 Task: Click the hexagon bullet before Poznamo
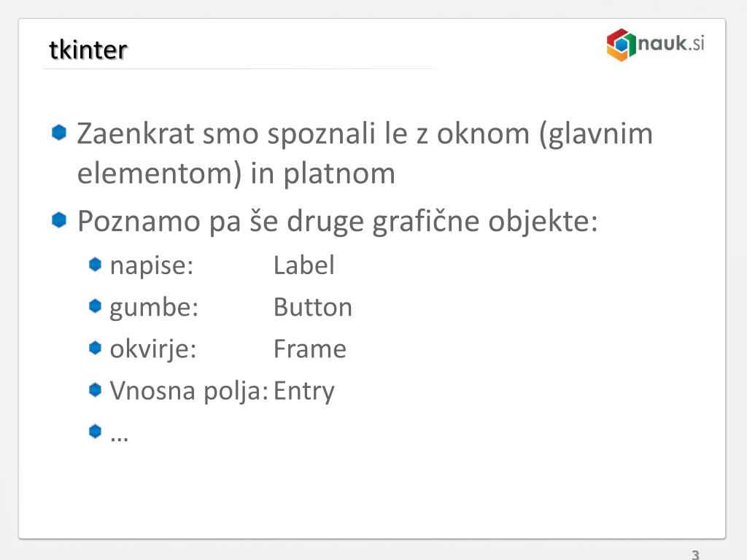pyautogui.click(x=58, y=220)
